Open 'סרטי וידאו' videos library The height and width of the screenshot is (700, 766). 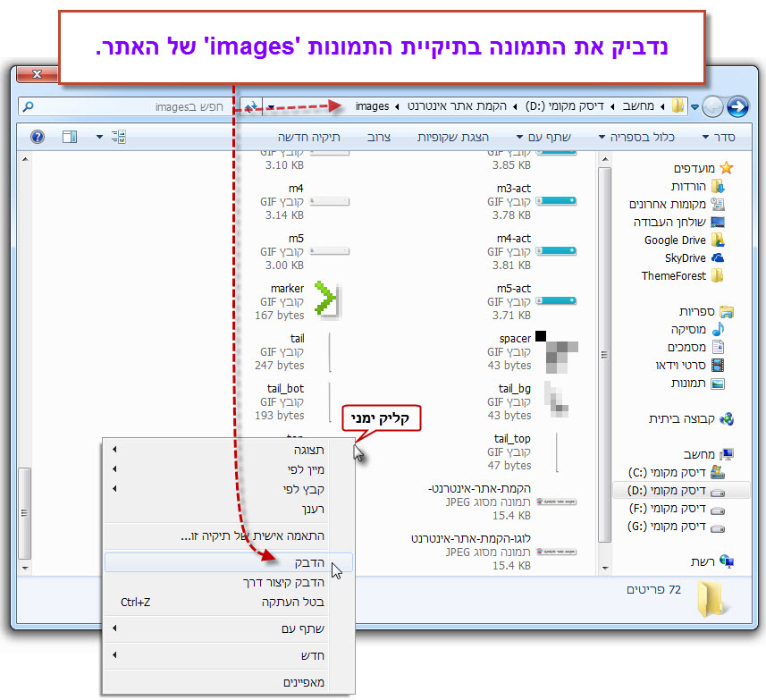click(690, 365)
